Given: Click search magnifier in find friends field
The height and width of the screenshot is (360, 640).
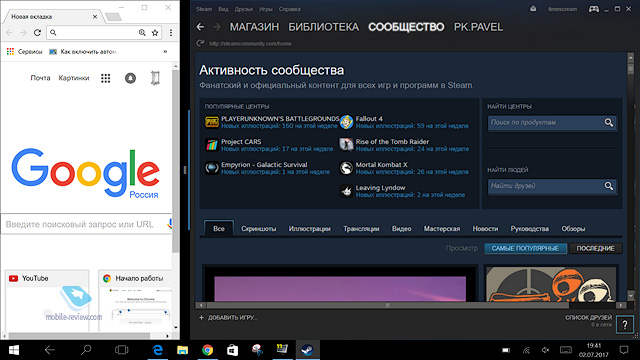Looking at the screenshot, I should 609,186.
